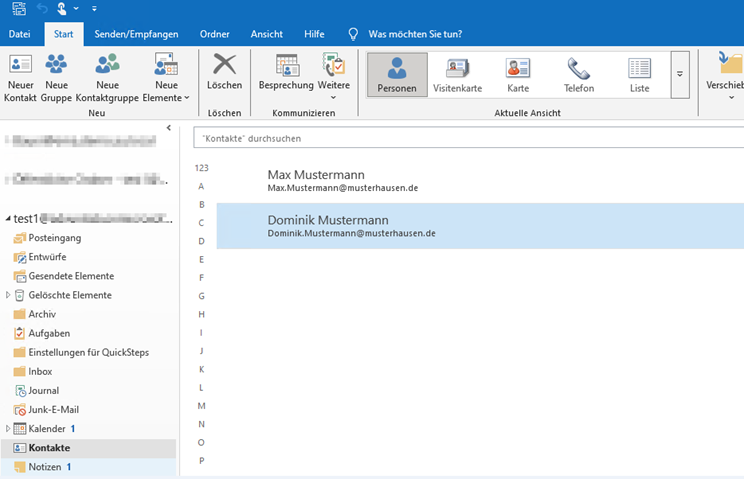Select contact Dominik Mustermann
Viewport: 744px width, 479px height.
pos(480,226)
